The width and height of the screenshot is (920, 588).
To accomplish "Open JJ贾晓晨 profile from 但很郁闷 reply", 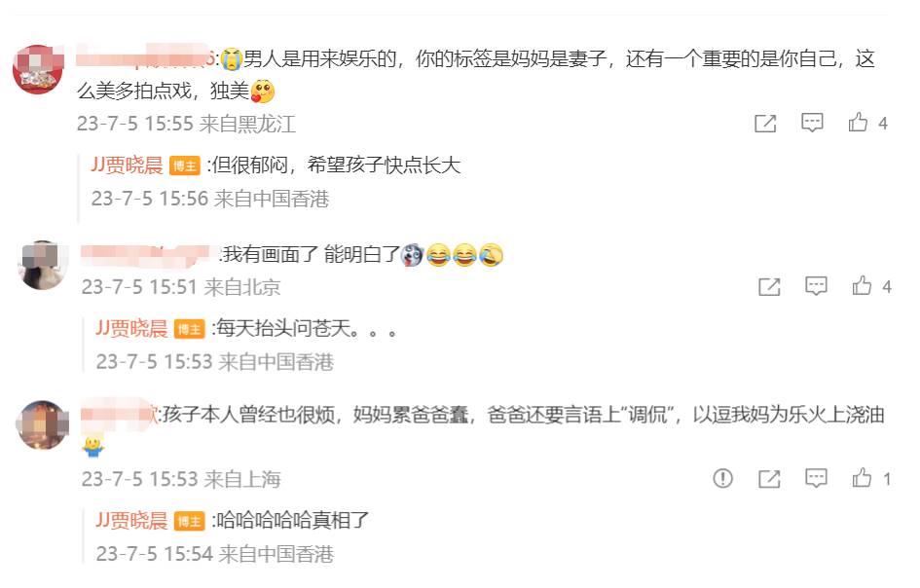I will (127, 165).
